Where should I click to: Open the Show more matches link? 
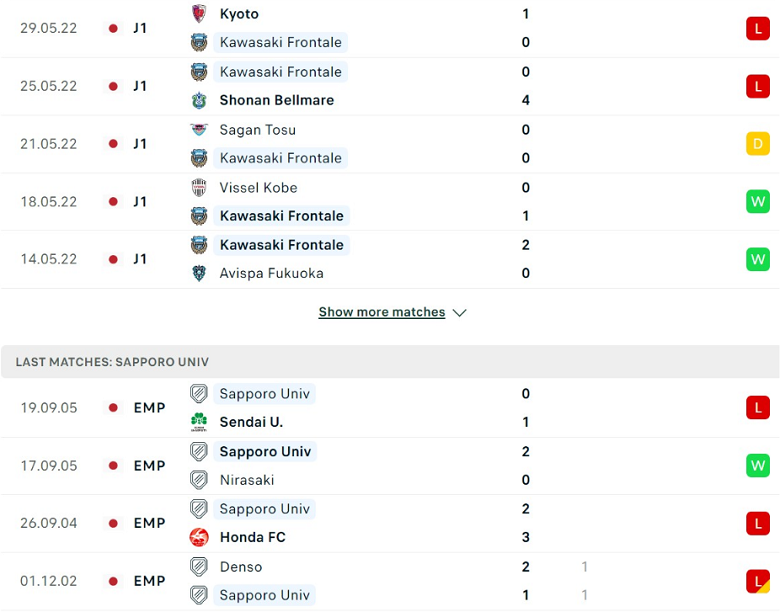coord(382,312)
